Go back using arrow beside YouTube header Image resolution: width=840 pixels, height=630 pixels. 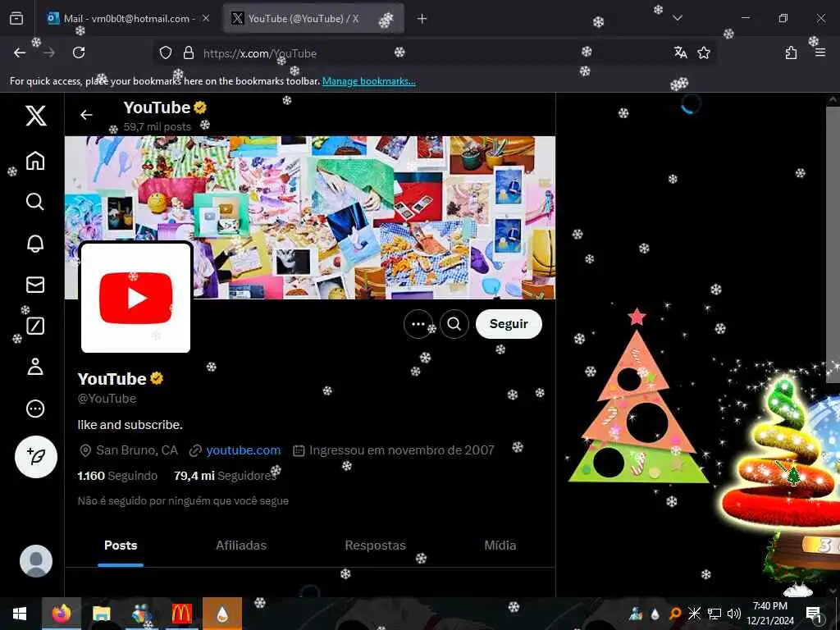pyautogui.click(x=86, y=115)
